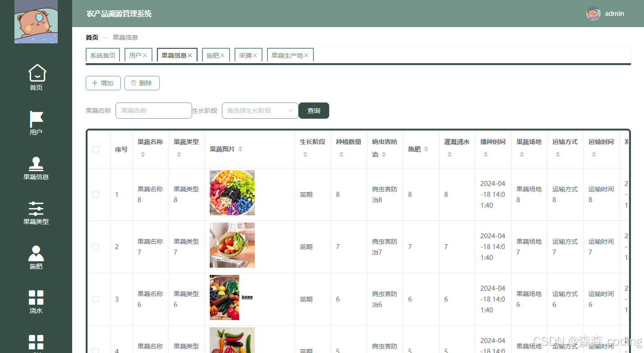Close the 用户 tab
Viewport: 644px width, 353px height.
pyautogui.click(x=145, y=56)
